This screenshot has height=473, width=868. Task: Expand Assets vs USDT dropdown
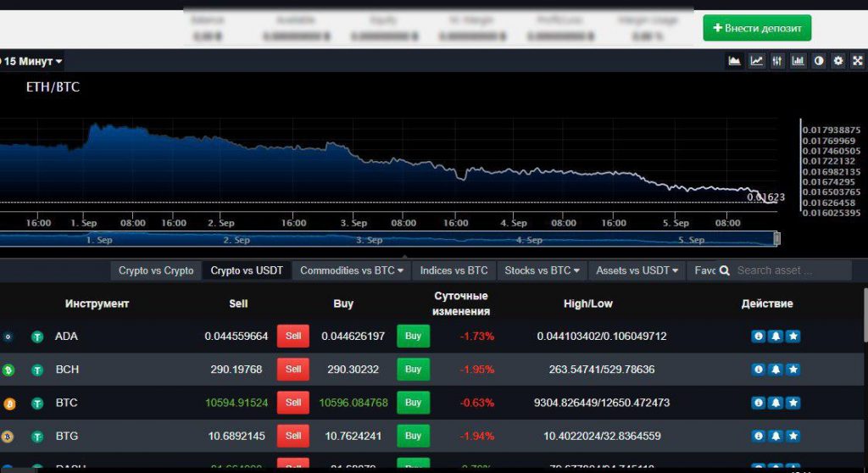pos(637,270)
